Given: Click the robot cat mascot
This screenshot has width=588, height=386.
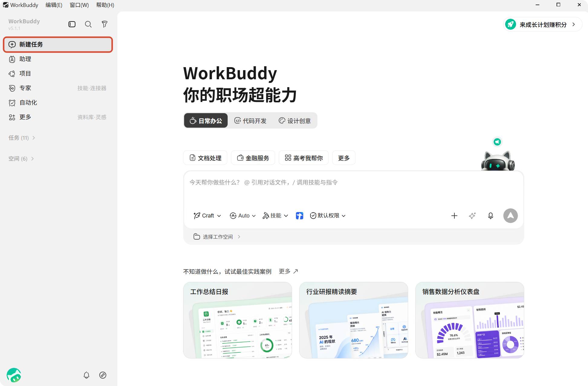Looking at the screenshot, I should [x=498, y=160].
